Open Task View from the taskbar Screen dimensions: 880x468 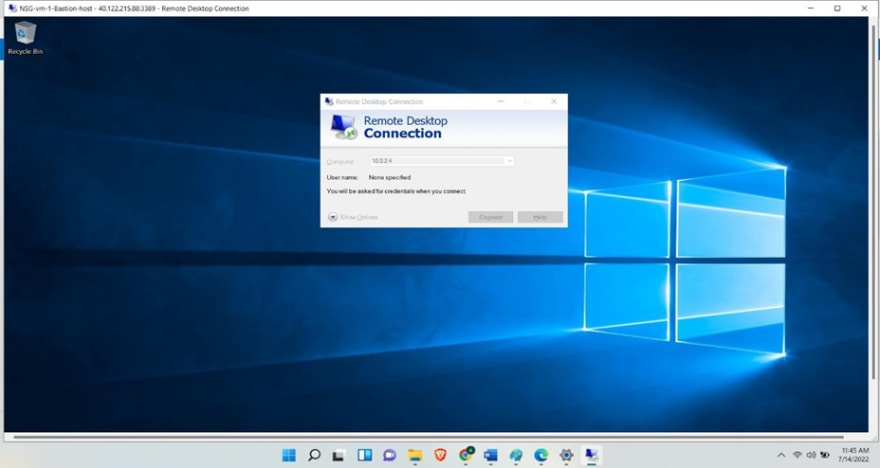(x=338, y=455)
